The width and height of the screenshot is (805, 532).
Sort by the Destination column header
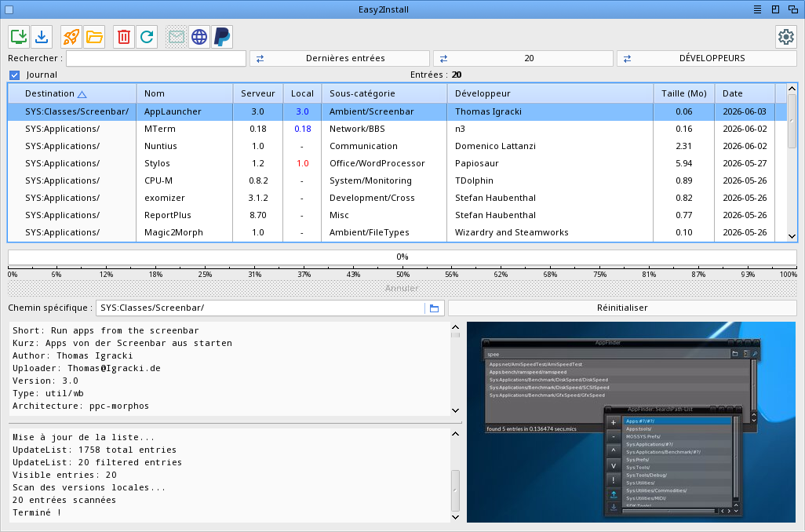pos(72,93)
